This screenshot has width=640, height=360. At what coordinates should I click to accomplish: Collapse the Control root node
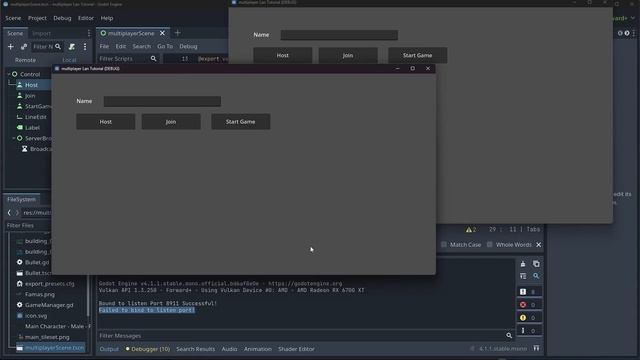9,74
